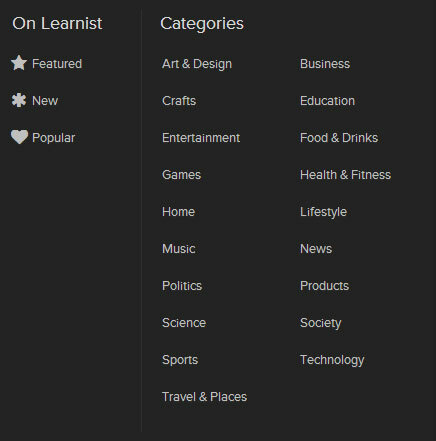Go to the Entertainment category
The image size is (436, 441).
[201, 138]
